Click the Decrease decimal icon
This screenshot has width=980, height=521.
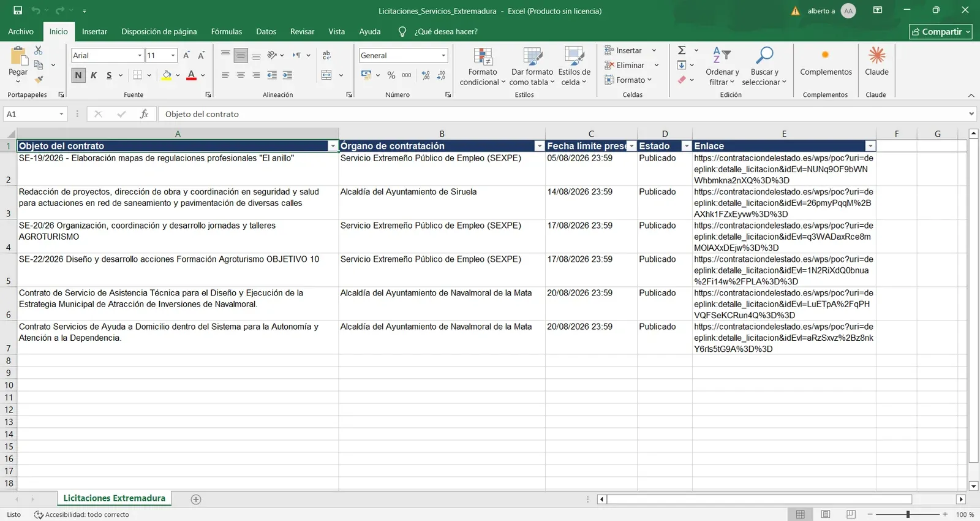[x=441, y=75]
